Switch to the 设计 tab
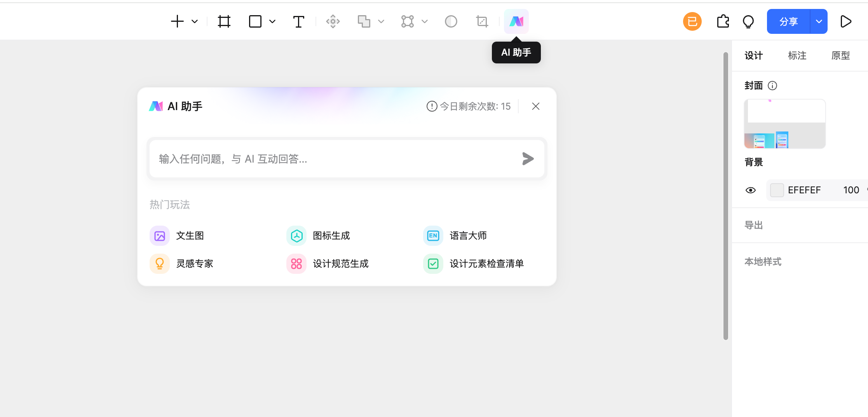This screenshot has width=868, height=417. [754, 56]
